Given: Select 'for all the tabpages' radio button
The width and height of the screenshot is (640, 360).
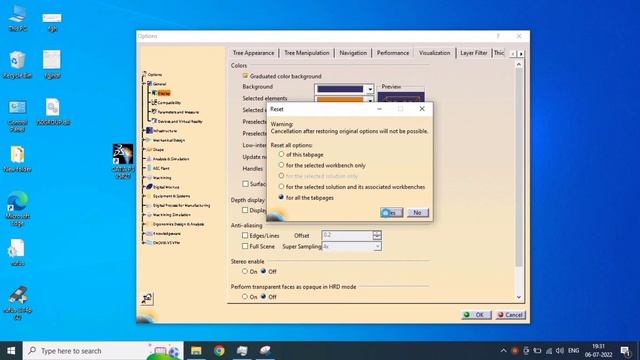Looking at the screenshot, I should (281, 197).
